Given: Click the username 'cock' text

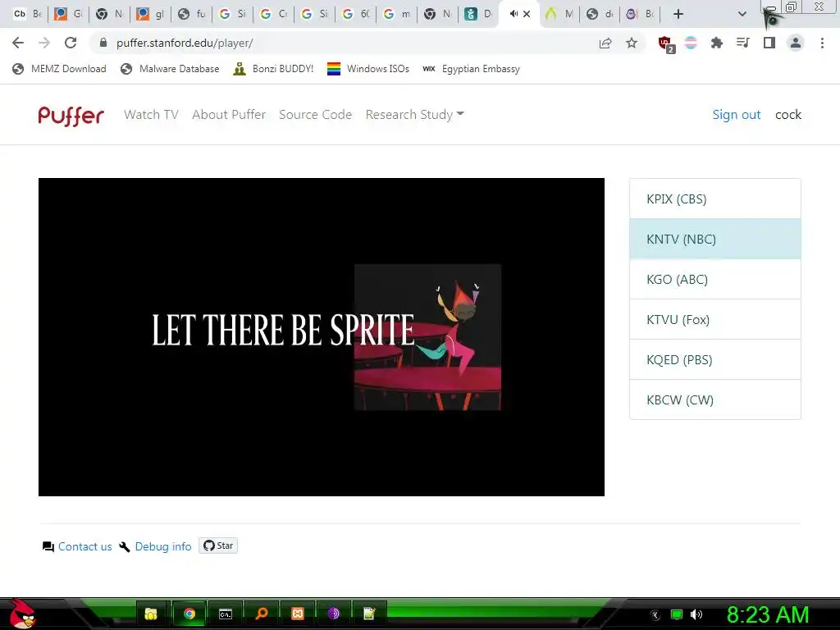Looking at the screenshot, I should [788, 115].
